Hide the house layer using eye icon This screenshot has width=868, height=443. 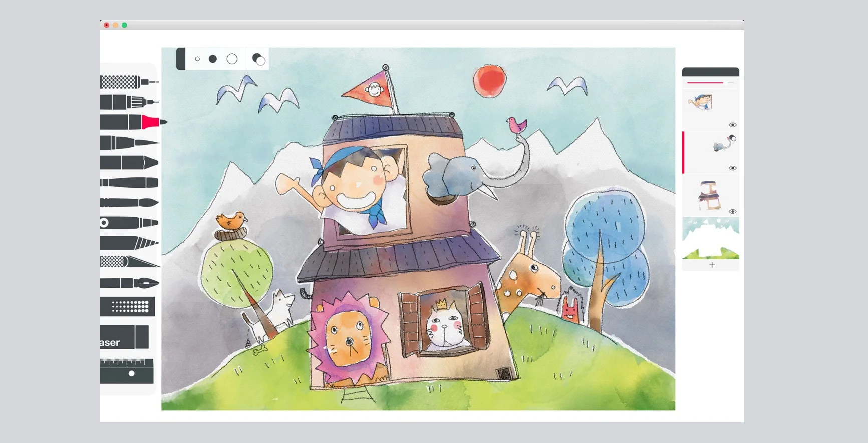click(x=732, y=212)
